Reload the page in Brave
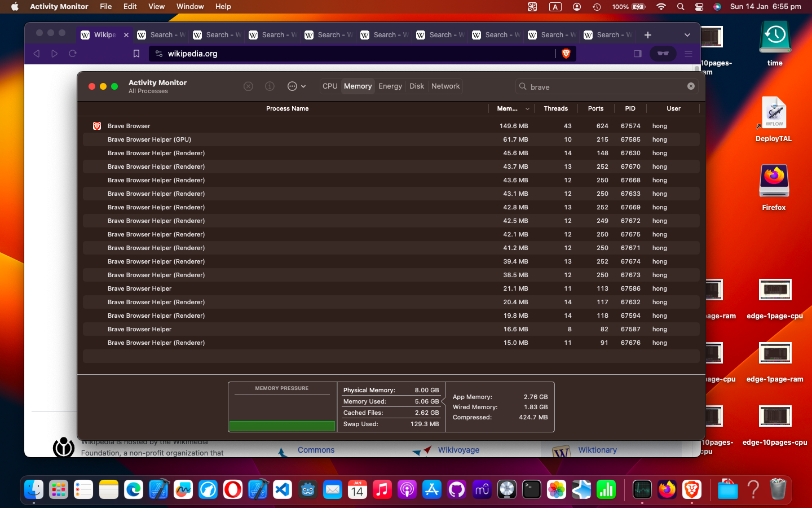Viewport: 812px width, 508px height. coord(73,54)
